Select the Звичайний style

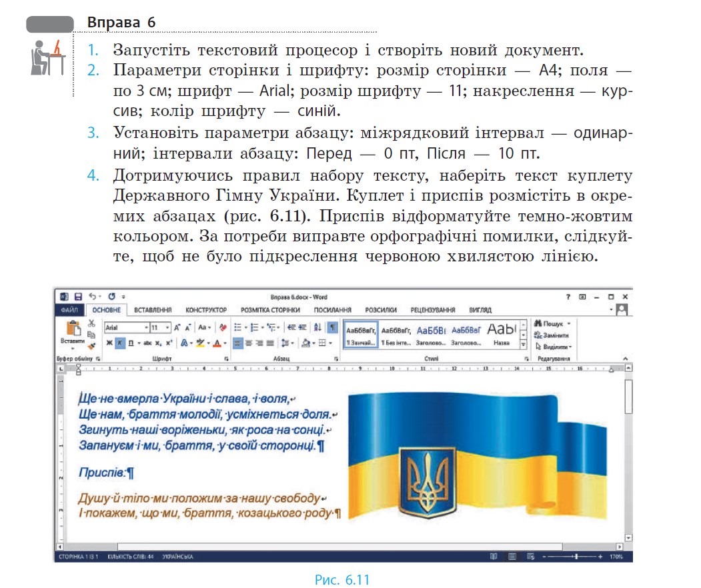coord(361,335)
